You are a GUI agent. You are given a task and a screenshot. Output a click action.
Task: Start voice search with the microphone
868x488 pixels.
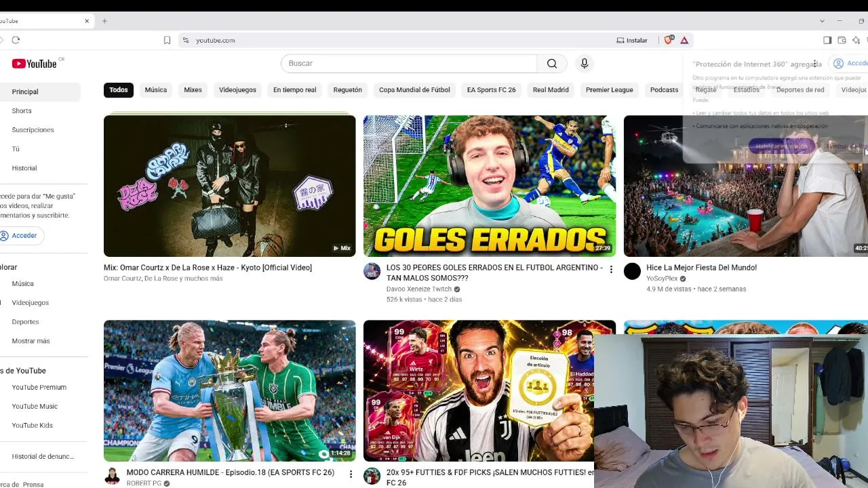pyautogui.click(x=585, y=63)
